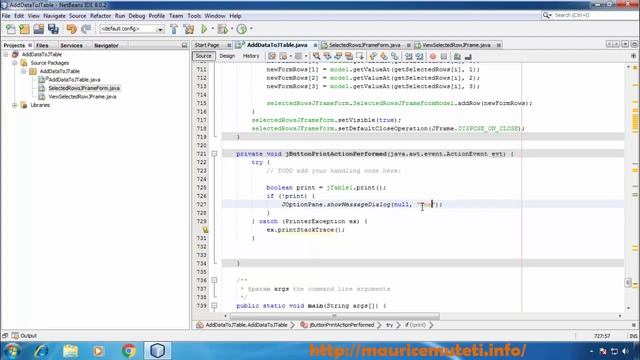Run the project with green play icon
The image size is (640, 360).
tap(204, 29)
